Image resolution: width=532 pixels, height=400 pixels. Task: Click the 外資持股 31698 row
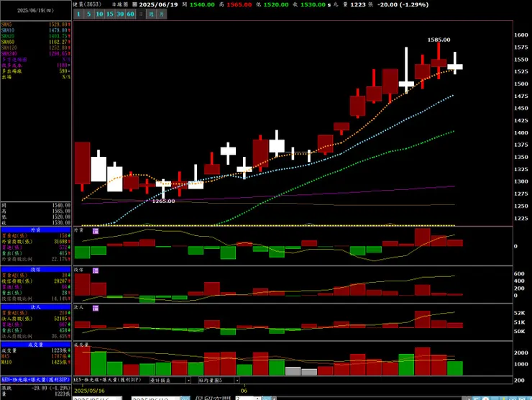pos(36,242)
